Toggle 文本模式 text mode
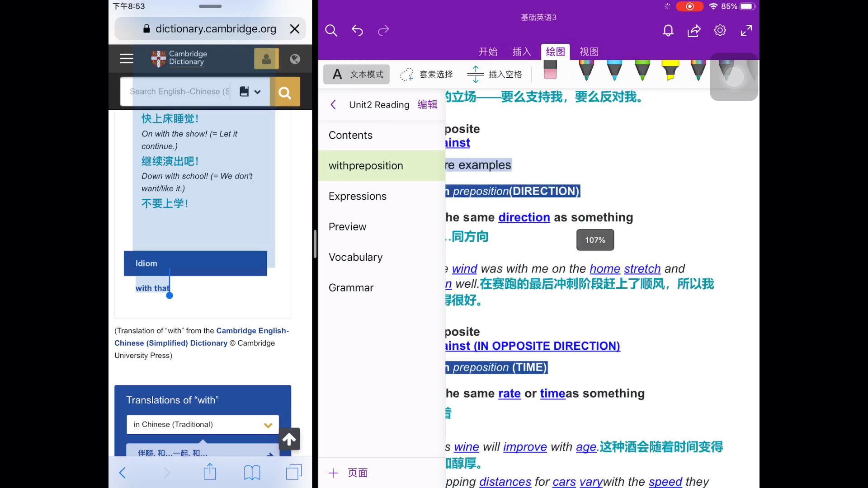The image size is (868, 488). tap(357, 74)
